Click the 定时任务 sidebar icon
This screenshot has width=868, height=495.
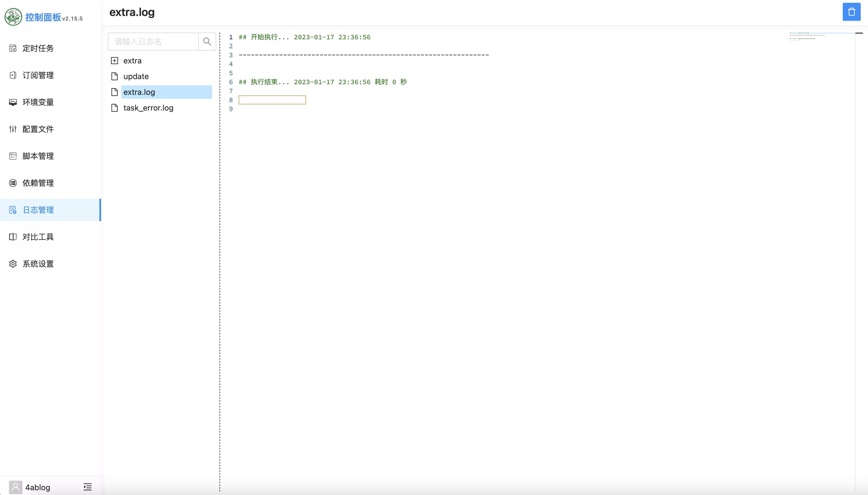click(13, 48)
